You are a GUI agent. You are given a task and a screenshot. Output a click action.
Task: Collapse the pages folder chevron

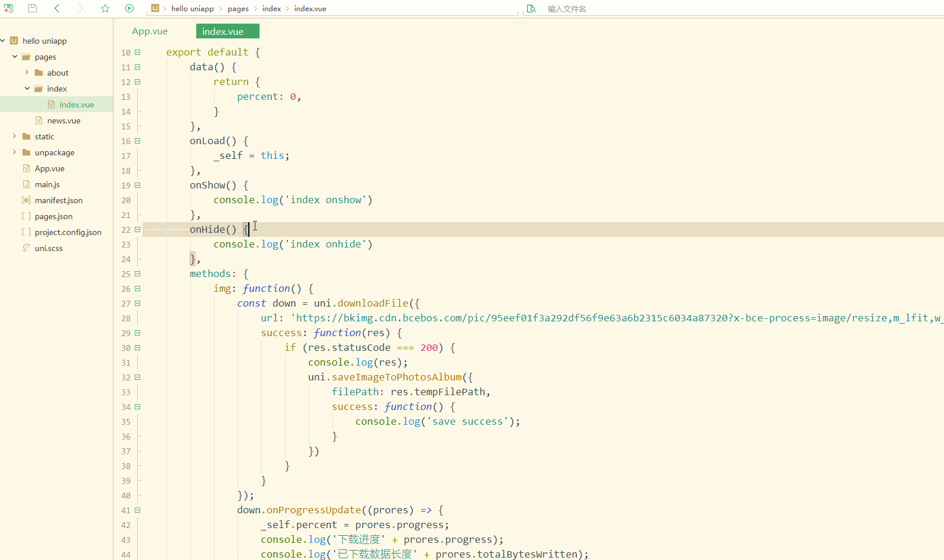(x=15, y=57)
